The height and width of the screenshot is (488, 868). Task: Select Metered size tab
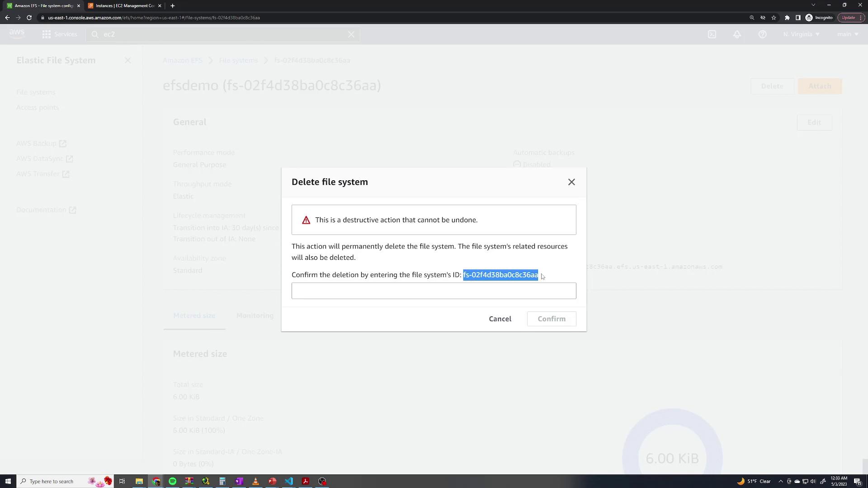[194, 314]
